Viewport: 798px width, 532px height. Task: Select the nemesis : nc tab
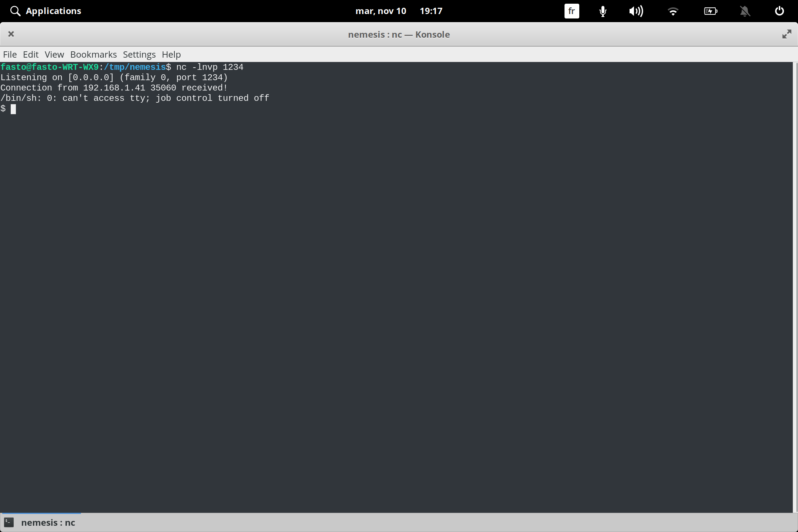48,522
